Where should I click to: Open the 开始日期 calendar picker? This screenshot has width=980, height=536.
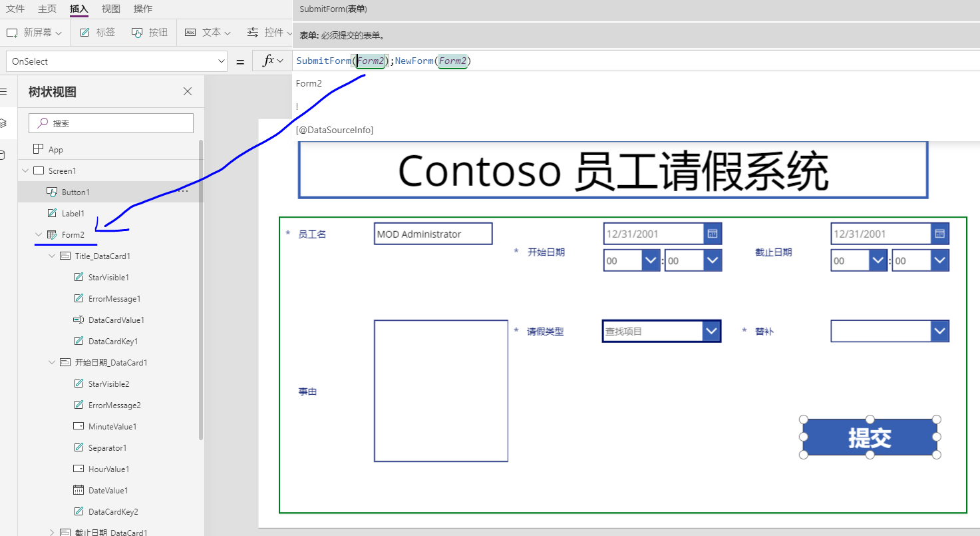point(713,234)
